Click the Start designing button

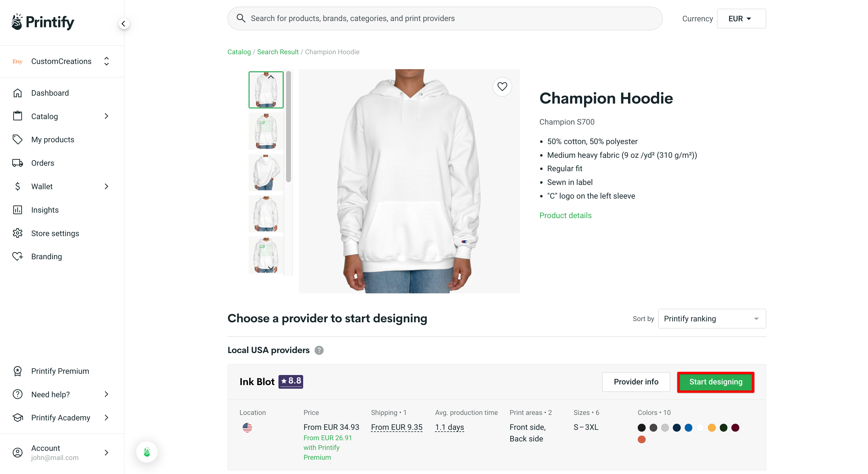pos(716,382)
